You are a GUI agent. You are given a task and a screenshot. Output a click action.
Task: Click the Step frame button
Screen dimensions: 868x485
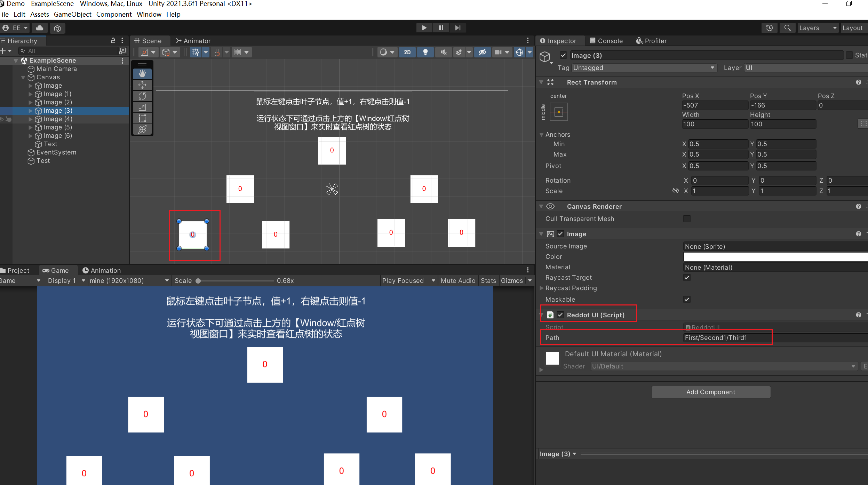click(x=457, y=28)
